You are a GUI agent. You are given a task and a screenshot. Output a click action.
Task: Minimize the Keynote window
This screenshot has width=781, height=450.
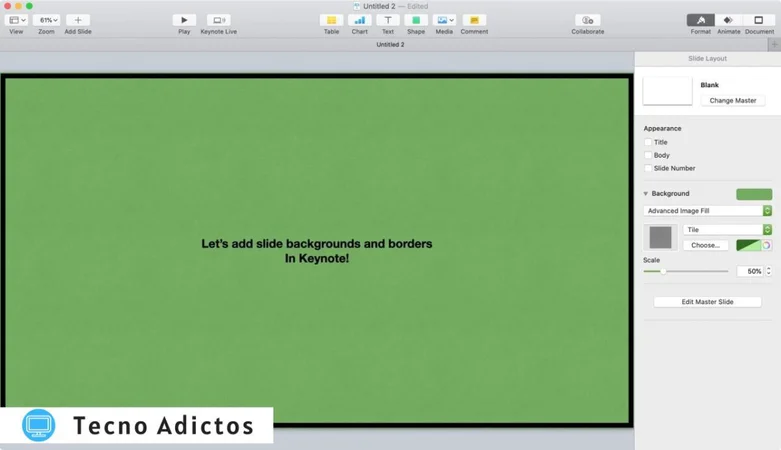point(18,6)
